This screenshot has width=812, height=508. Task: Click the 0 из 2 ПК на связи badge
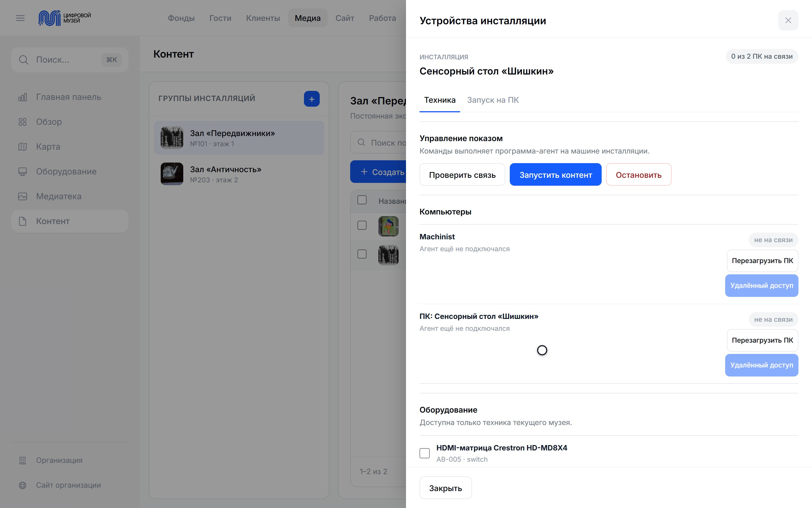pyautogui.click(x=762, y=57)
